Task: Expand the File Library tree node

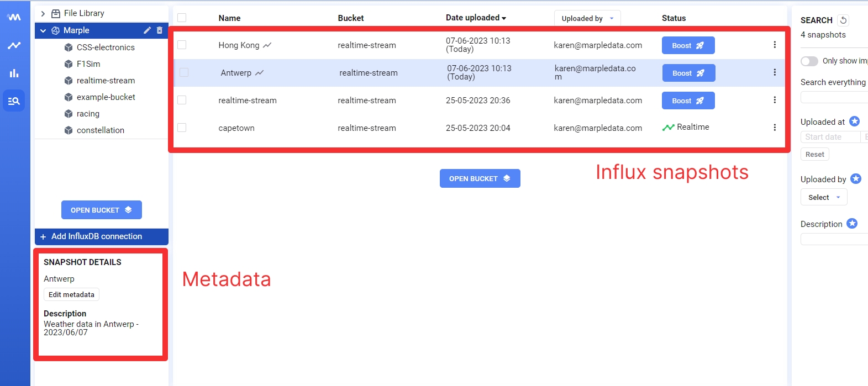Action: (x=43, y=13)
